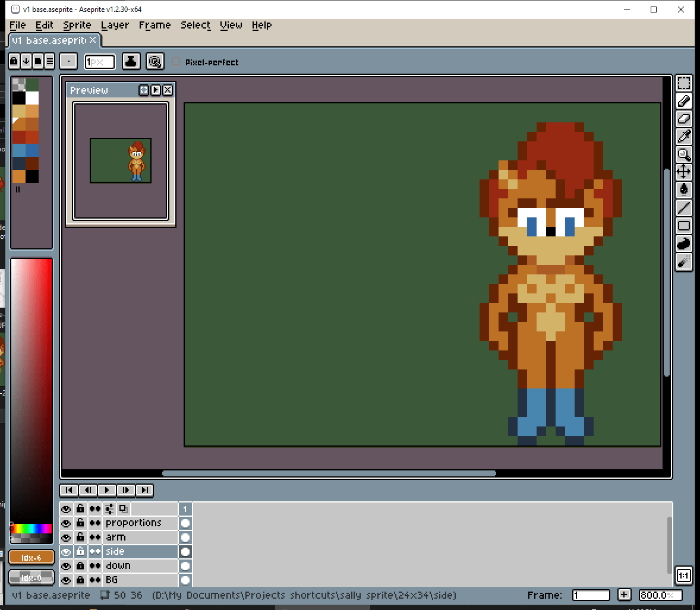Hide the proportions layer using eye icon
Viewport: 700px width, 610px height.
coord(66,523)
